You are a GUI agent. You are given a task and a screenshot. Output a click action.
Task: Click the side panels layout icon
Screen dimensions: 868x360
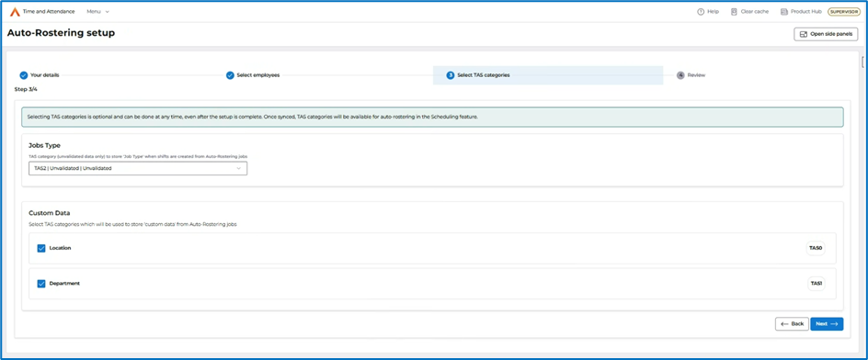coord(804,34)
